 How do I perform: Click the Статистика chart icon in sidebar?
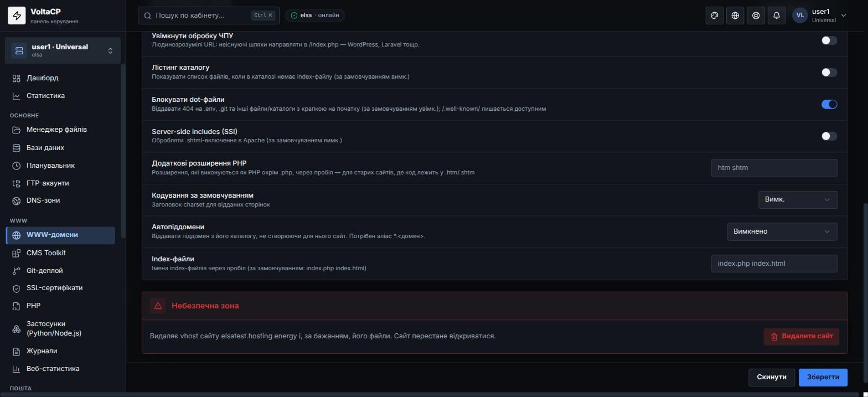(17, 96)
